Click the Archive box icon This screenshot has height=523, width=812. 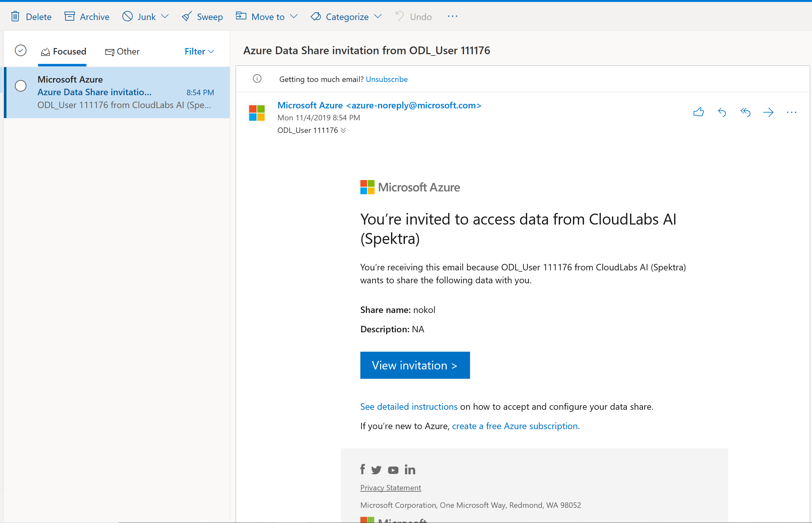(x=70, y=16)
